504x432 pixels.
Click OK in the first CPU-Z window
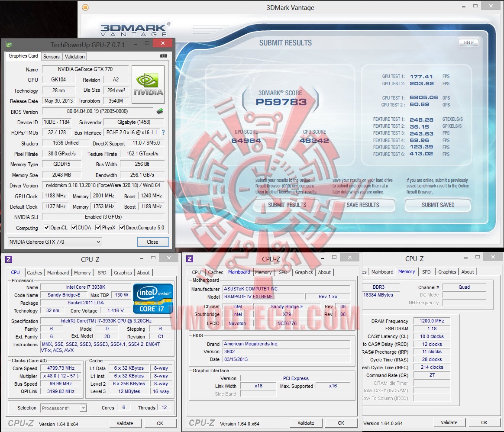coord(160,423)
